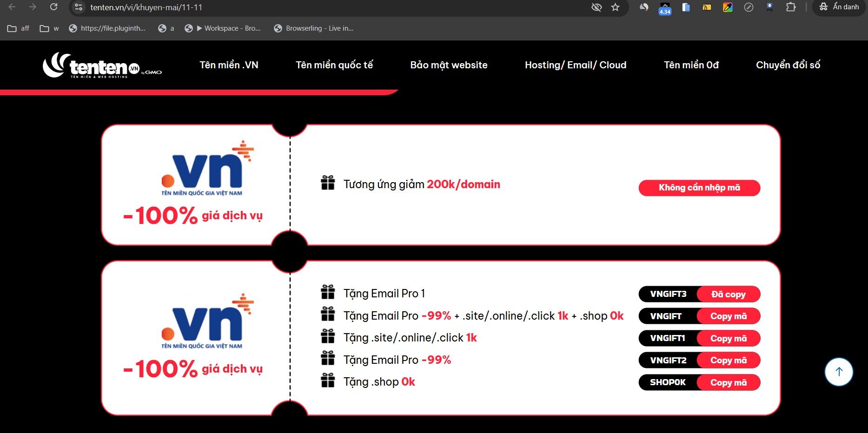The height and width of the screenshot is (433, 868).
Task: Select the ColorZilla eyedropper extension icon
Action: (728, 7)
